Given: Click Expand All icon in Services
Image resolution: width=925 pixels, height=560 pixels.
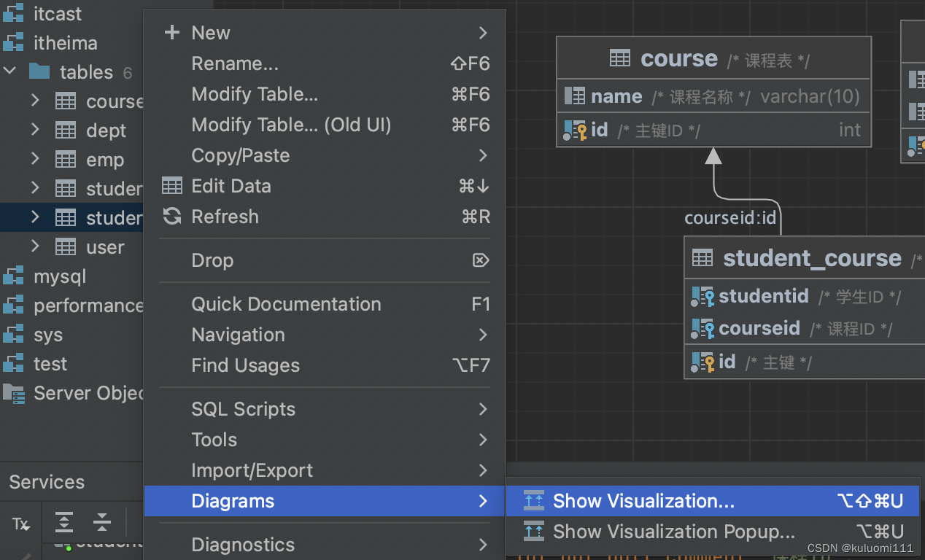Looking at the screenshot, I should coord(64,522).
